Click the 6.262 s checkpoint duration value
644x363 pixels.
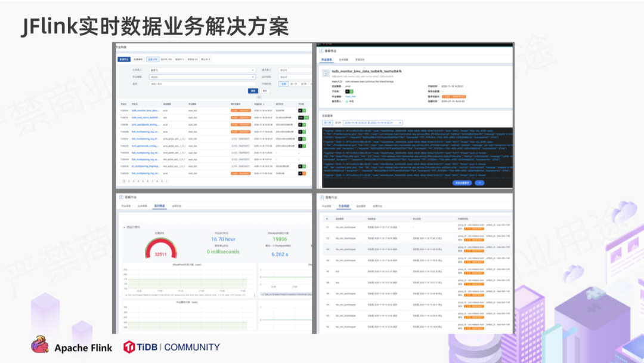(x=280, y=254)
